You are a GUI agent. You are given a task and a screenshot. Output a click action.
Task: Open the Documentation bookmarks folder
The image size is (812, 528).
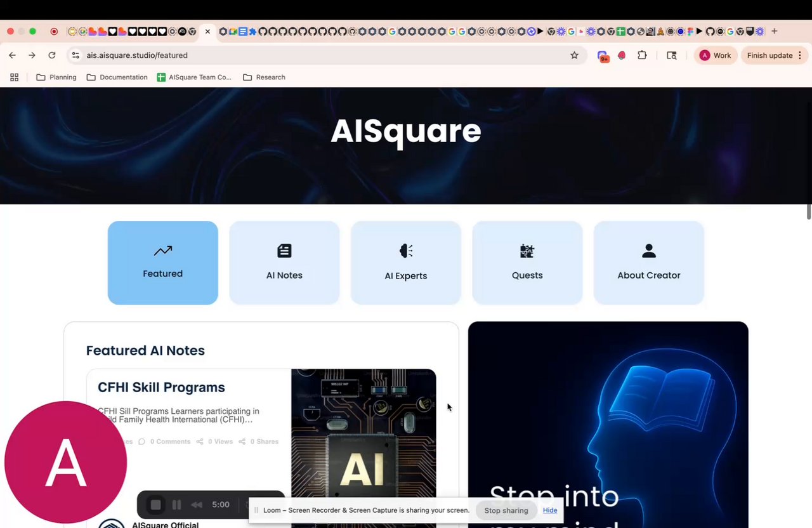(x=117, y=77)
